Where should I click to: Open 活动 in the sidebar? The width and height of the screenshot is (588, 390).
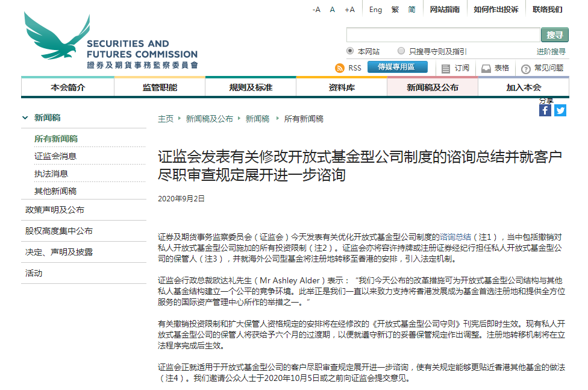34,273
